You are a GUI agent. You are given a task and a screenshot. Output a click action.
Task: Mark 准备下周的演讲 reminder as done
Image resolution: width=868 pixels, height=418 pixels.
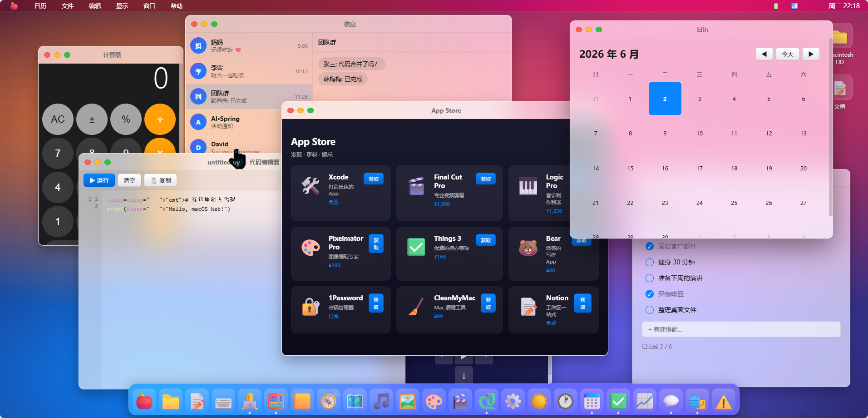650,278
